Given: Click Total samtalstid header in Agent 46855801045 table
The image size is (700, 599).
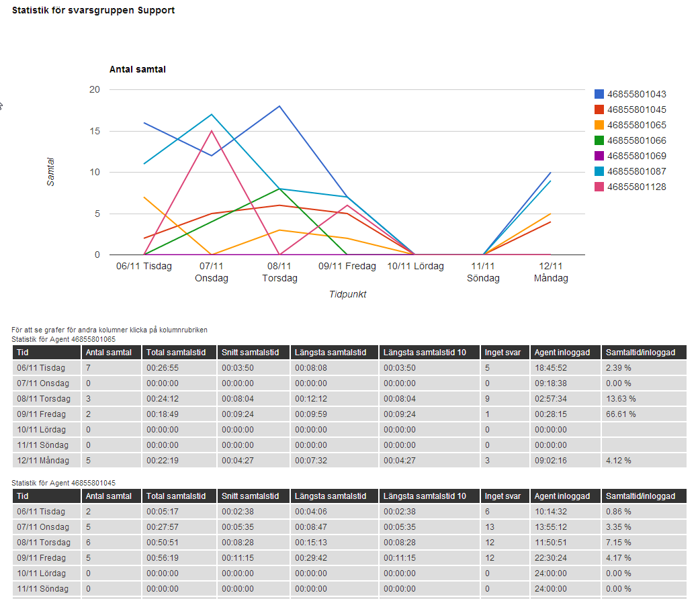Looking at the screenshot, I should point(179,496).
